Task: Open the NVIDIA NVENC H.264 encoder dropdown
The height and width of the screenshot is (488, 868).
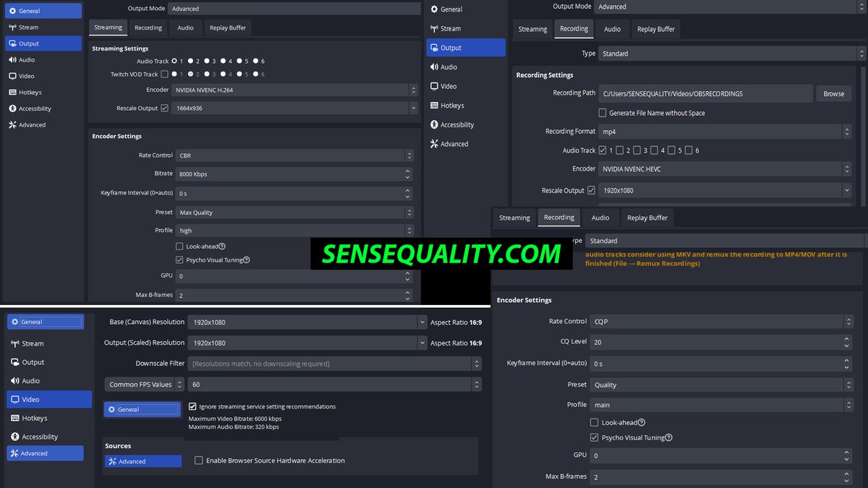Action: [294, 90]
